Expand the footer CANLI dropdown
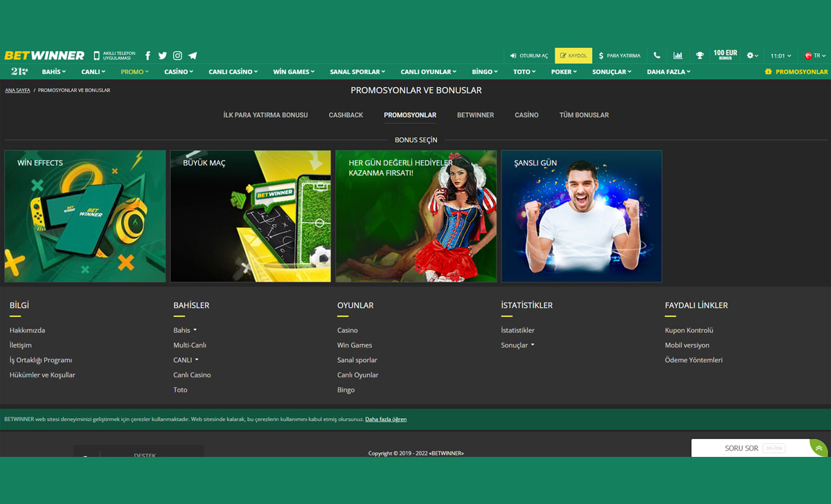831x504 pixels. click(x=186, y=360)
